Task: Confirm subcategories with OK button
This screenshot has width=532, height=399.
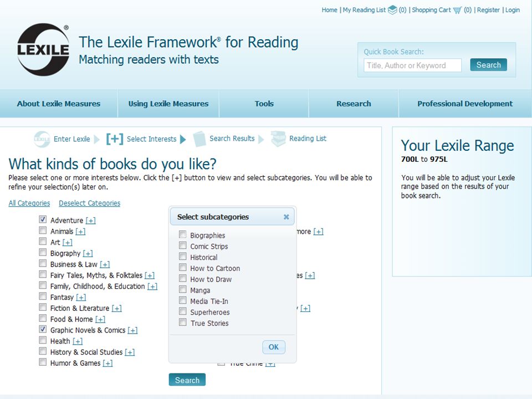Action: point(273,347)
